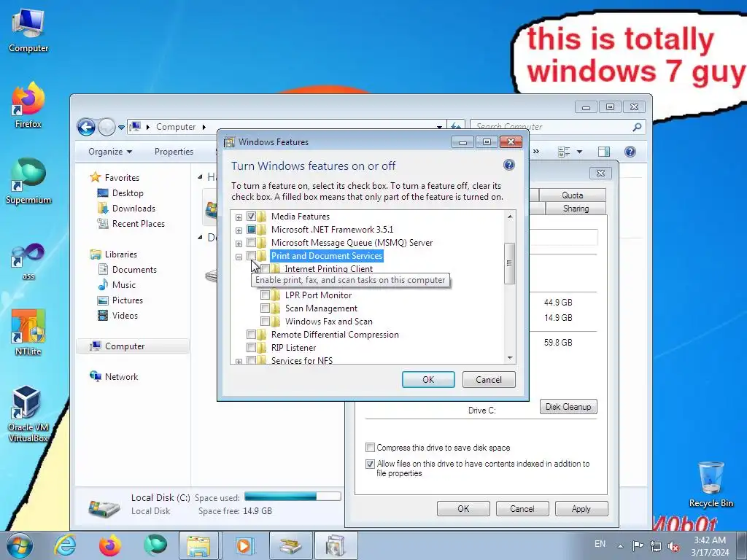This screenshot has width=747, height=560.
Task: Click features list scroll down arrow
Action: point(510,358)
